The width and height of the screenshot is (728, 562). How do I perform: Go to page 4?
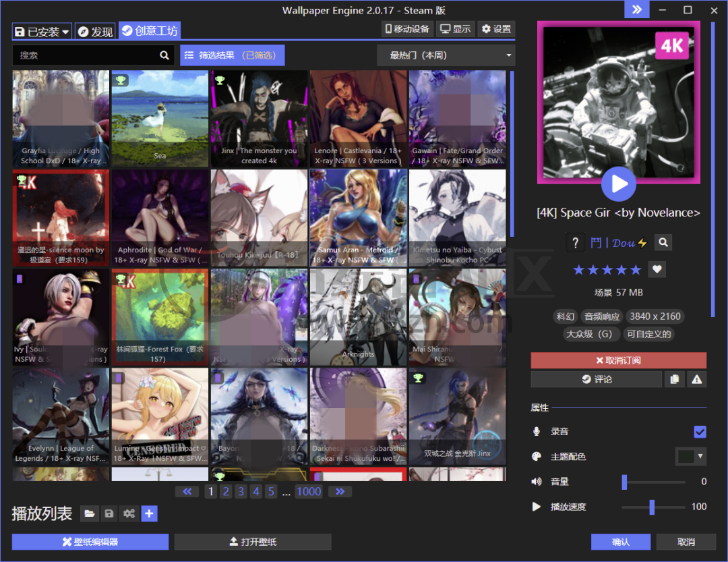256,491
